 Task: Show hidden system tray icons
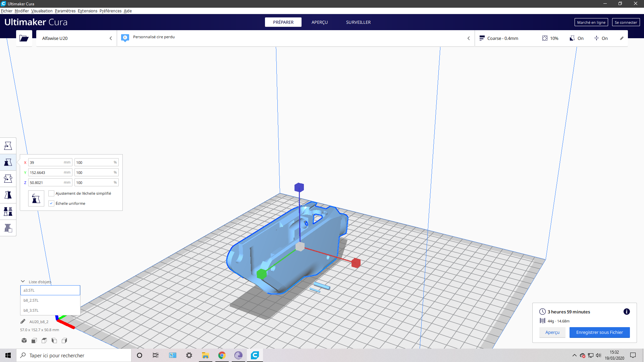coord(575,355)
